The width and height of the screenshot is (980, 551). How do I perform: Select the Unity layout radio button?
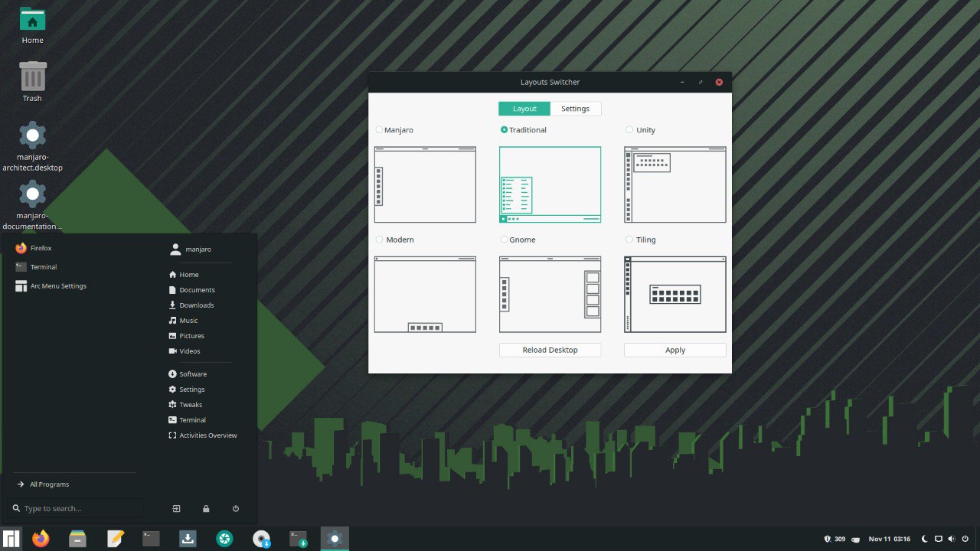coord(629,130)
